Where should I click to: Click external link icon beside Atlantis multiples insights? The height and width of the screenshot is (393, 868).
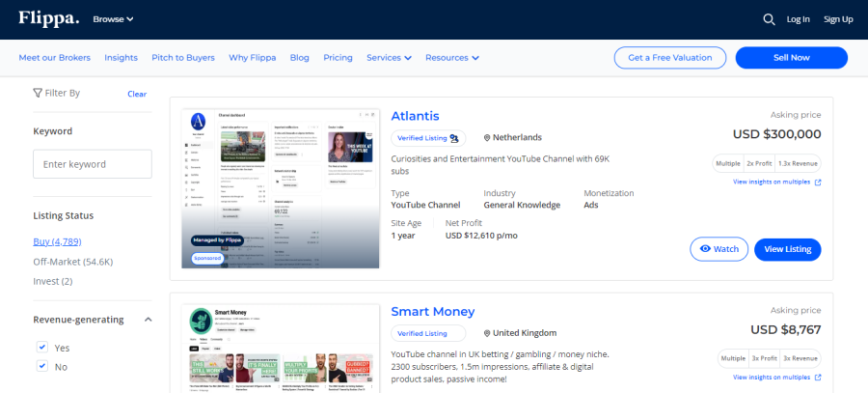pyautogui.click(x=818, y=182)
